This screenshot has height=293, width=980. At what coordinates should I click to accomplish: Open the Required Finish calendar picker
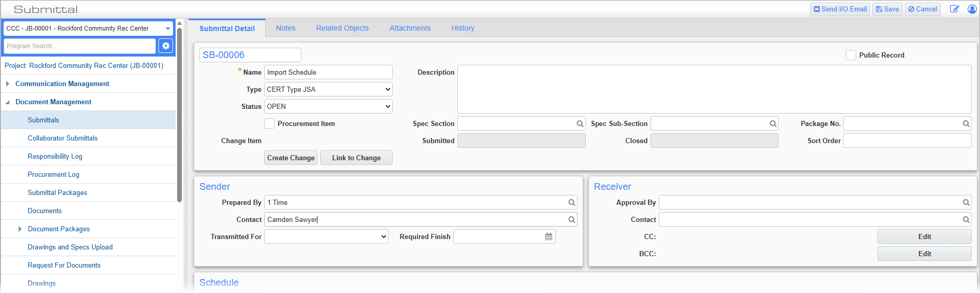[549, 236]
